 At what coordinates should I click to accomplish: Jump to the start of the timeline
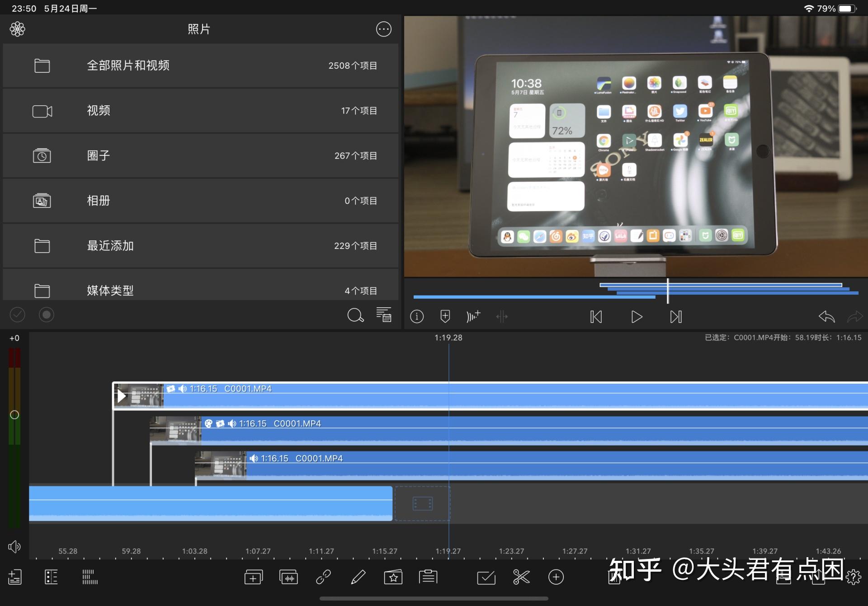tap(596, 317)
